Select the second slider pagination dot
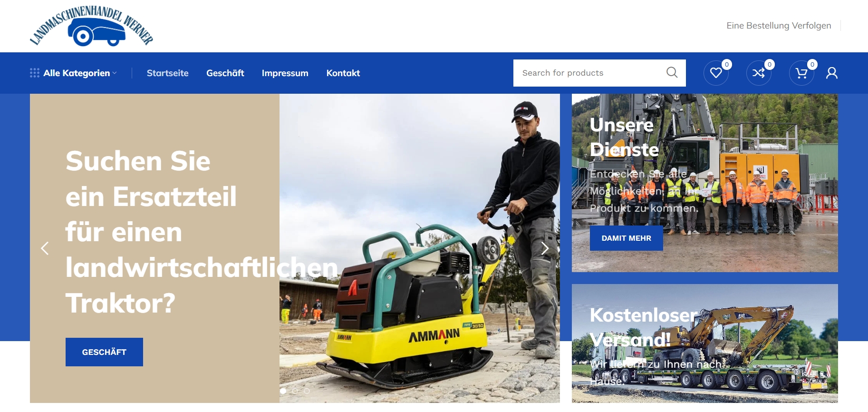 pos(295,391)
